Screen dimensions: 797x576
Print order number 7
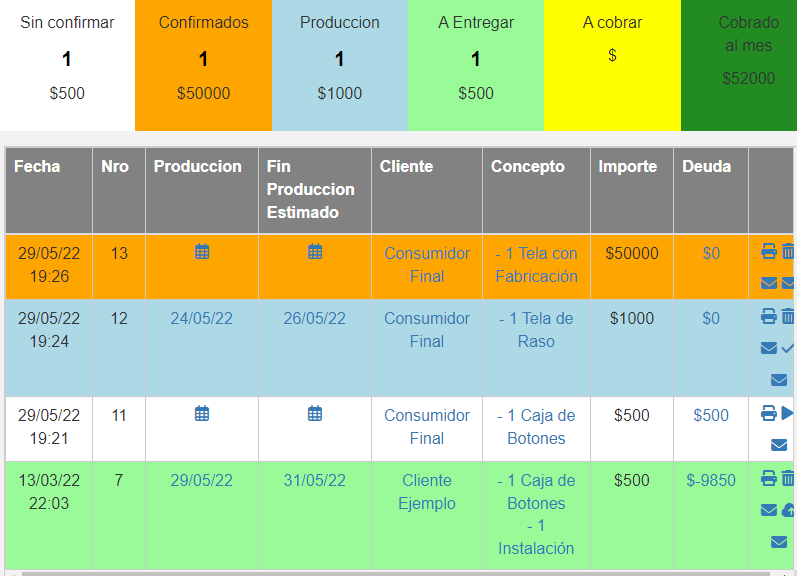768,479
